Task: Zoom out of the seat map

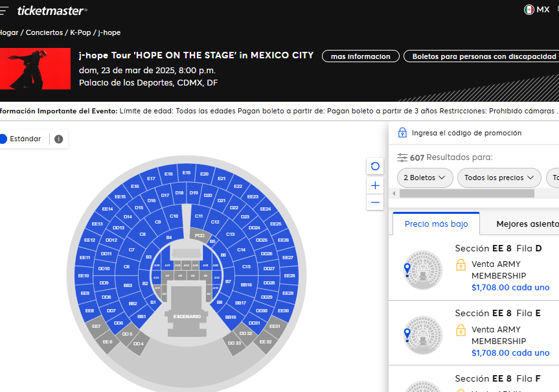Action: click(375, 202)
